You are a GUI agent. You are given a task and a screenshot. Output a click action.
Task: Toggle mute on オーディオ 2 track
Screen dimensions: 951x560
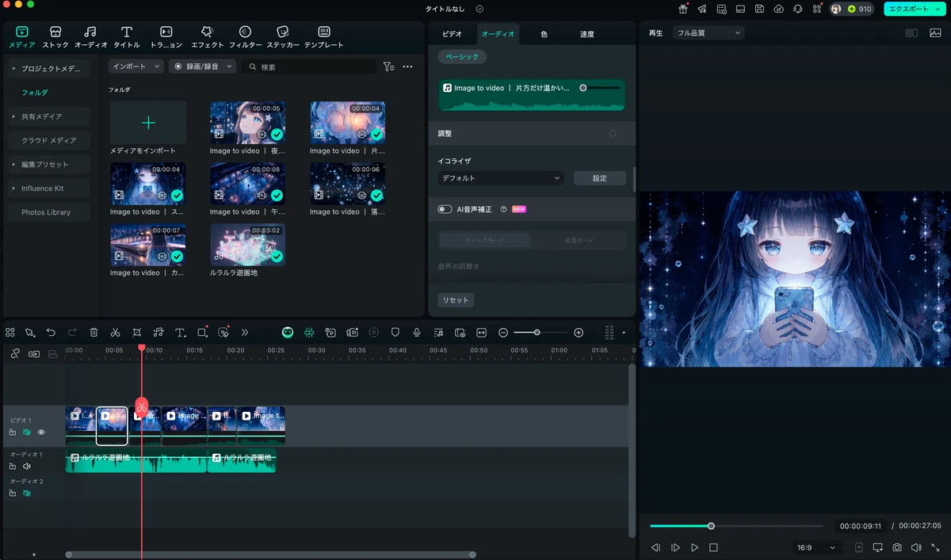[27, 493]
